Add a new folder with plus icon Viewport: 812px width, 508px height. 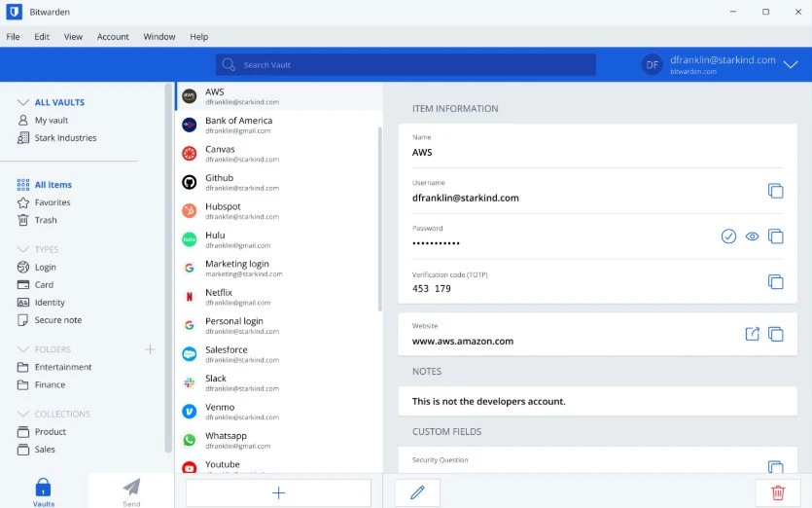coord(150,349)
